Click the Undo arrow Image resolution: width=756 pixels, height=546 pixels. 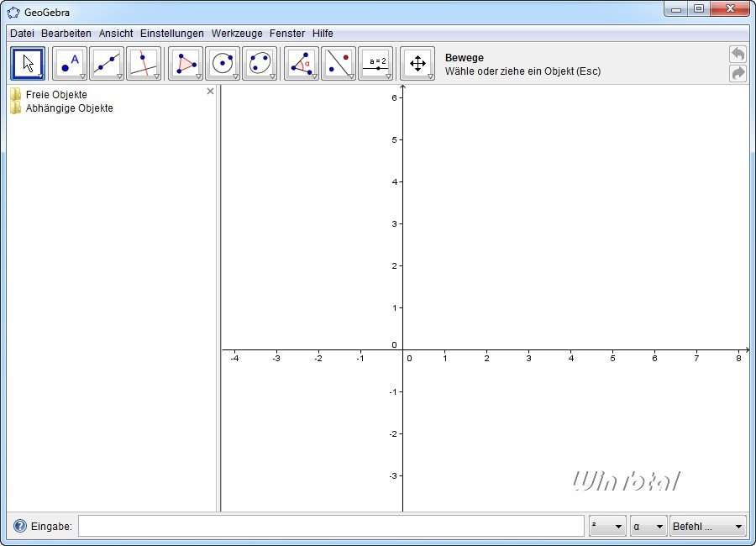pyautogui.click(x=738, y=53)
